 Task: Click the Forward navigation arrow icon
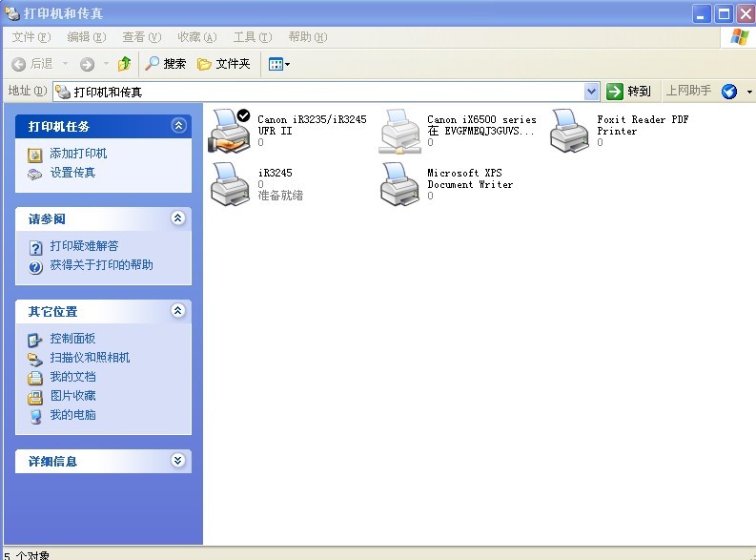(88, 64)
